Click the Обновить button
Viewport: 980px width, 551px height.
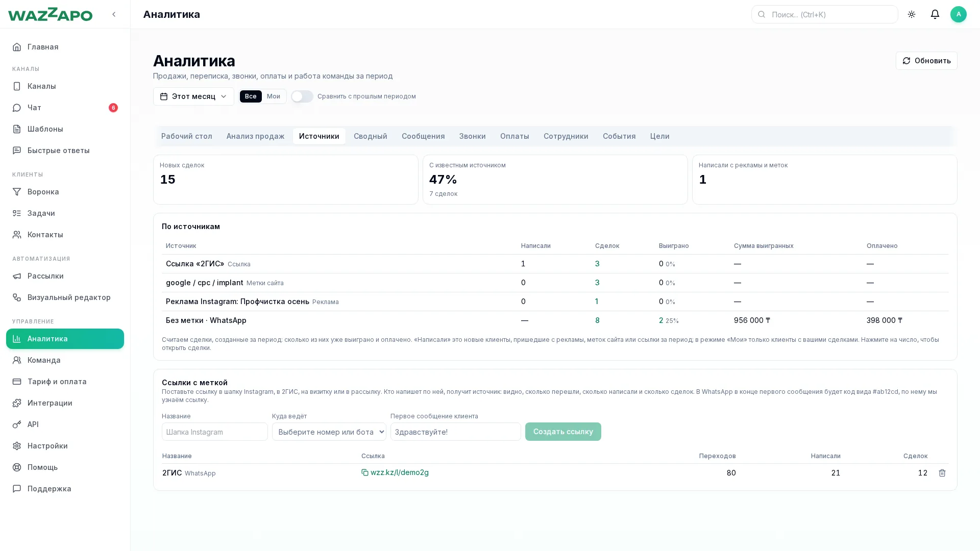(926, 61)
